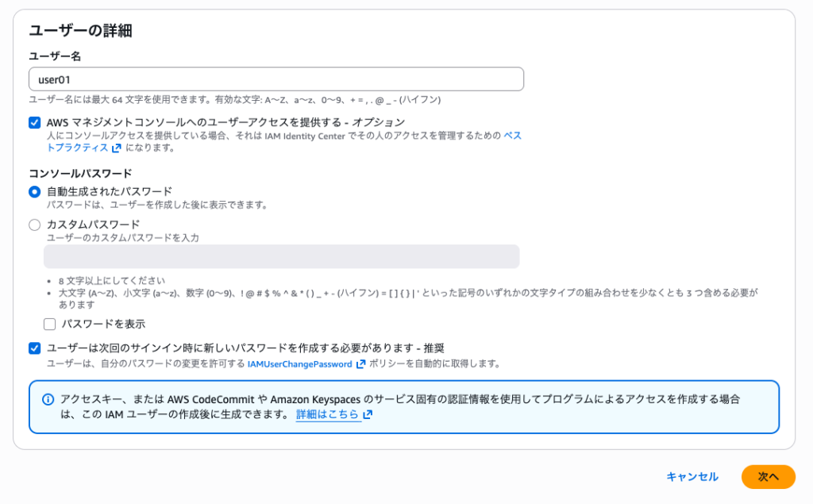
Task: Open the IAMUserChangePassword policy link
Action: point(299,364)
